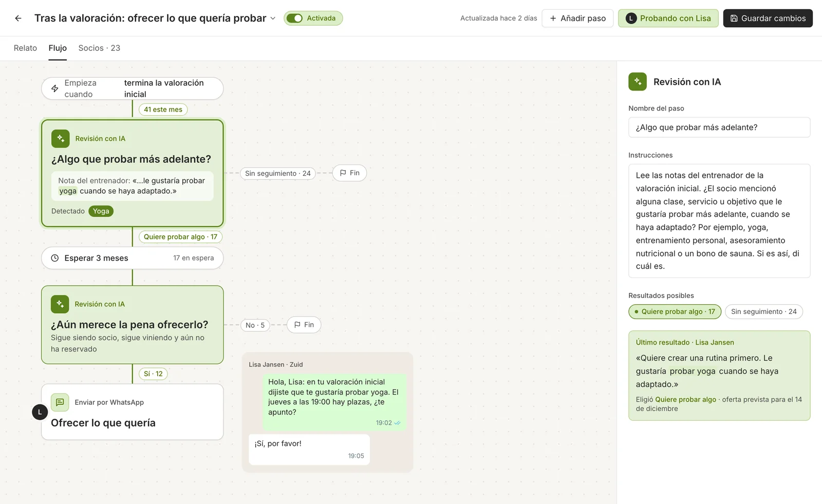The image size is (822, 504).
Task: Click into the Instrucciones text area
Action: [719, 221]
